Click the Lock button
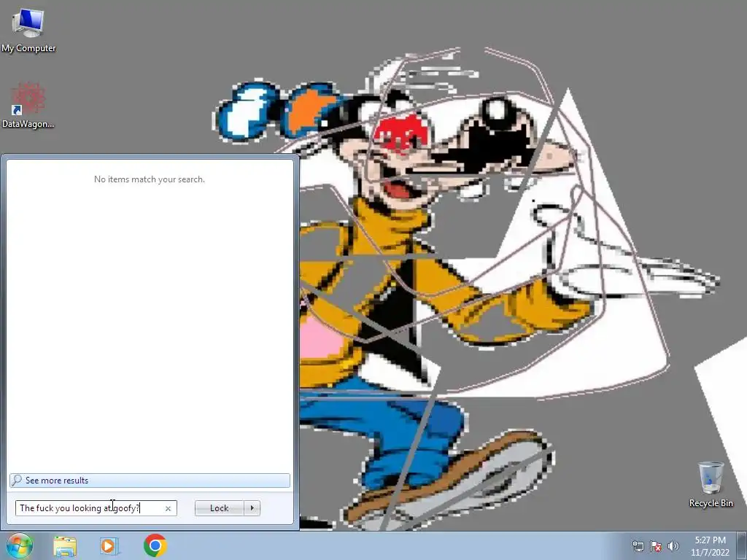The image size is (747, 560). click(219, 508)
